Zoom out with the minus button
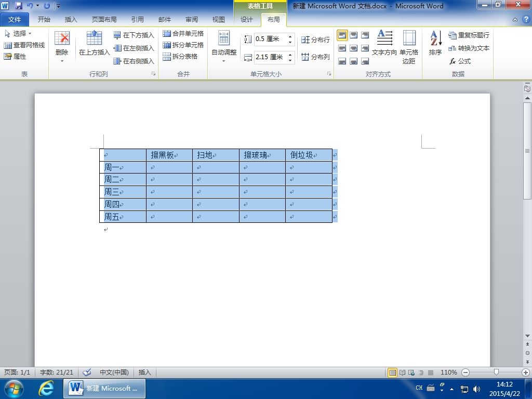 click(465, 373)
